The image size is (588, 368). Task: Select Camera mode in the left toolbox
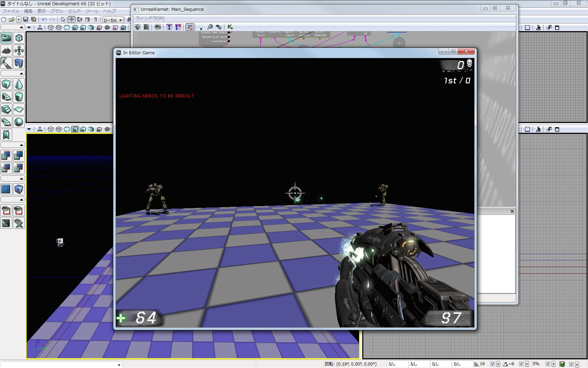(x=6, y=38)
